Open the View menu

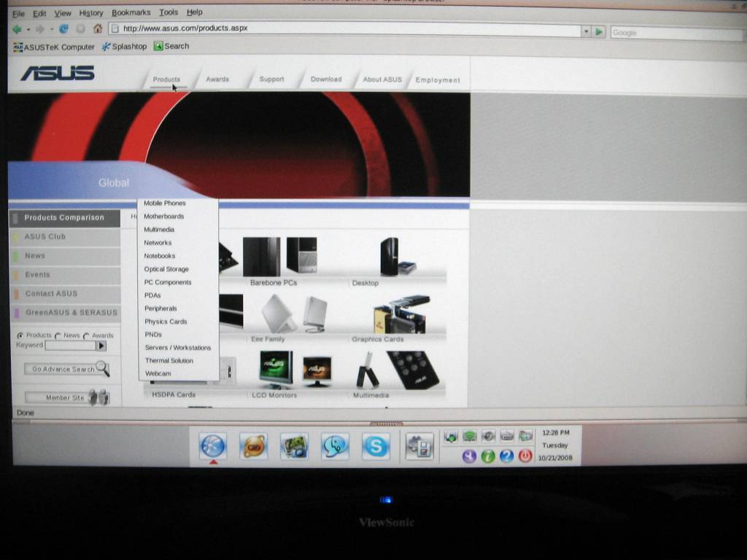pos(63,13)
